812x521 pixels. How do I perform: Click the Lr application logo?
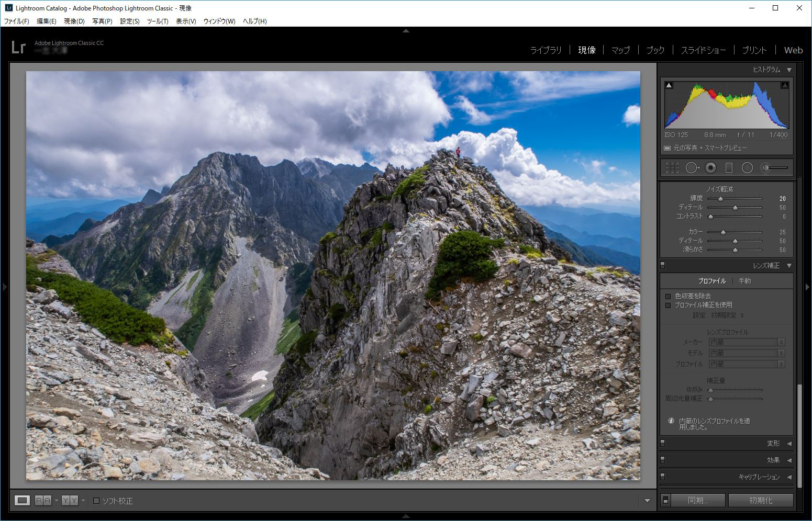(18, 47)
